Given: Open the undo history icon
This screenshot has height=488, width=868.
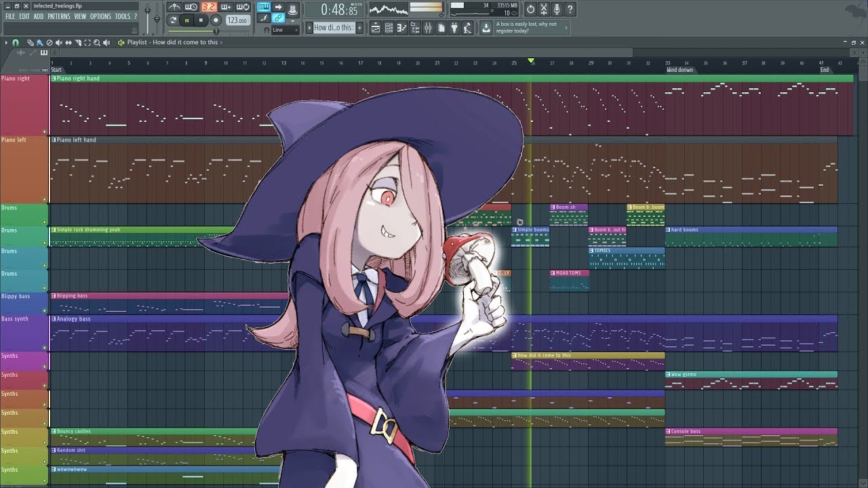Looking at the screenshot, I should point(530,9).
